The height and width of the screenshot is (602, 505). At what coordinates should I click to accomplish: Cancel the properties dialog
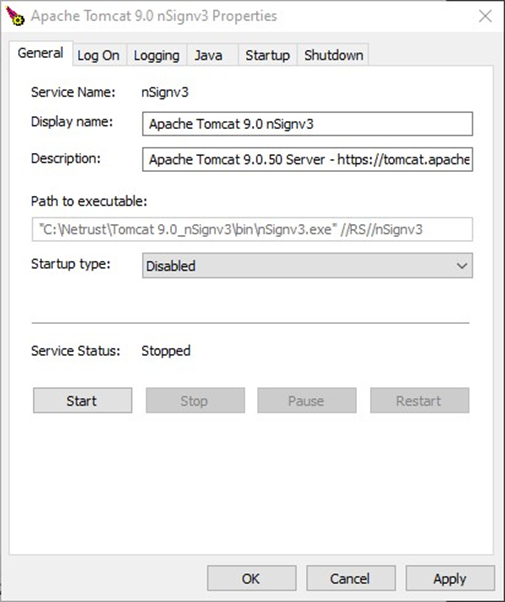351,578
